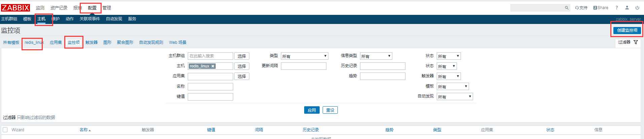Screen dimensions: 644x139
Task: Click the 键值 input field
Action: point(210,96)
